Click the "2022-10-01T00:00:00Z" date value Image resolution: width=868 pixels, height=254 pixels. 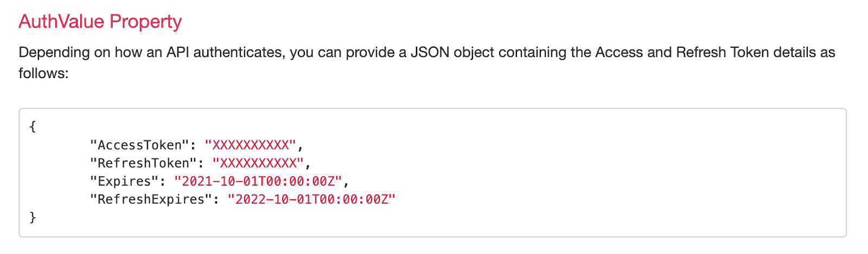tap(311, 199)
